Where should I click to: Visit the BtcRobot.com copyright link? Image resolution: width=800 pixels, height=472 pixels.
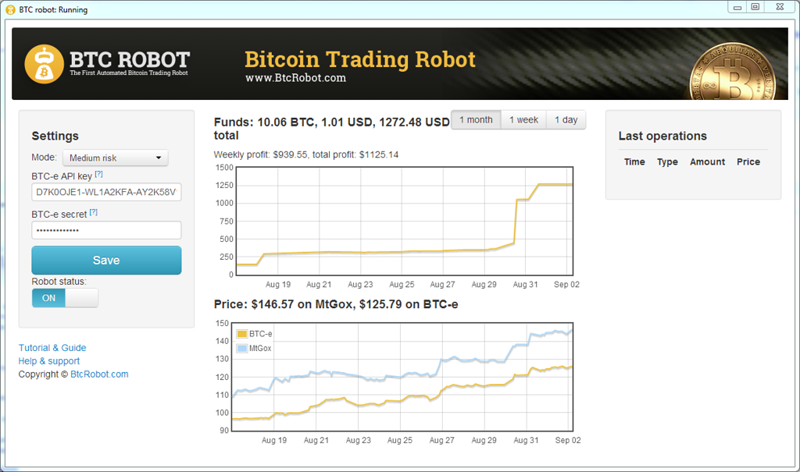point(99,374)
